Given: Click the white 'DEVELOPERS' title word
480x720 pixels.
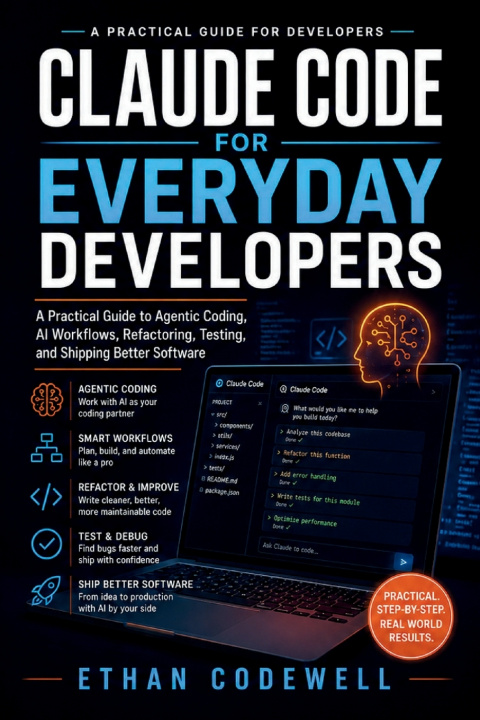Looking at the screenshot, I should pyautogui.click(x=241, y=260).
